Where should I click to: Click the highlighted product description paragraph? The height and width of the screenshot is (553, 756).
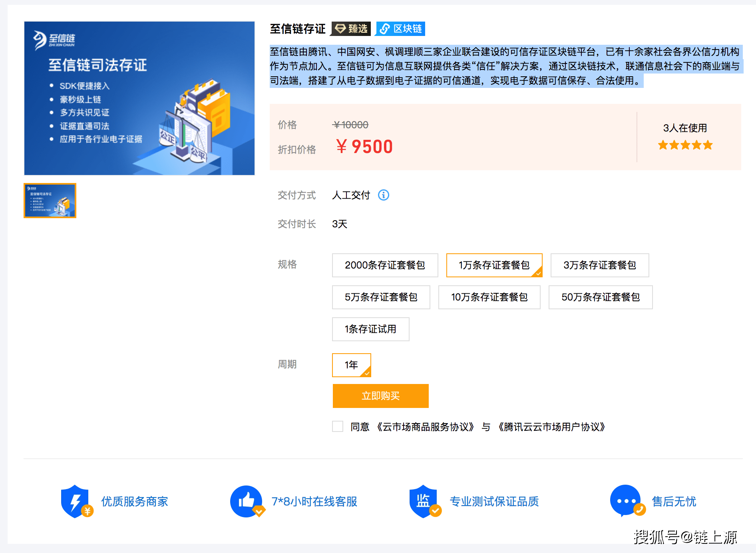click(506, 66)
